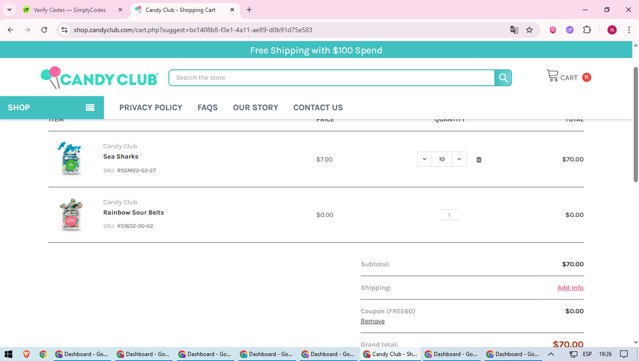Click the Grand total $70.00 amount
Screen dimensions: 639x361
click(568, 344)
